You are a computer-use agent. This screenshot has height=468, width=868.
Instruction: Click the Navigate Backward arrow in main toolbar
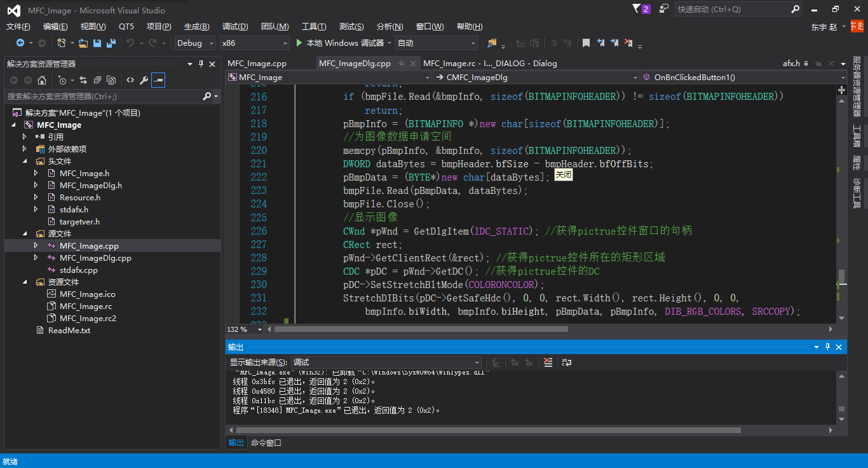(x=20, y=43)
